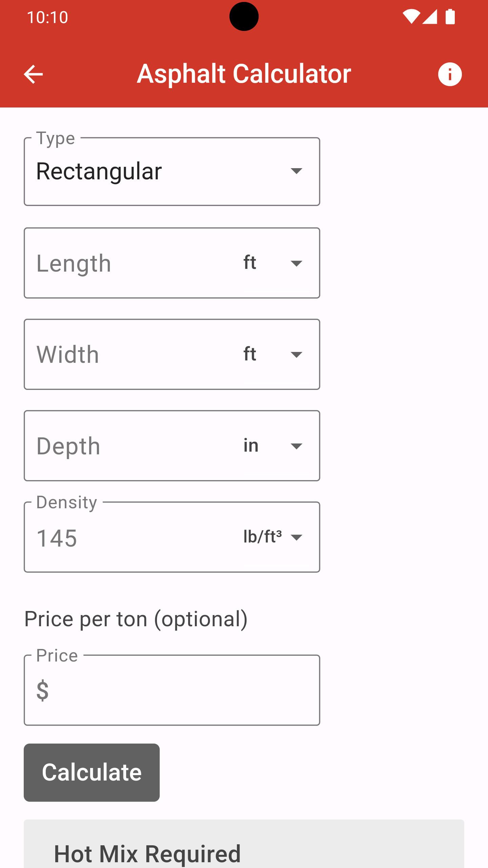Select the in unit label for Depth
The height and width of the screenshot is (868, 488).
click(251, 445)
